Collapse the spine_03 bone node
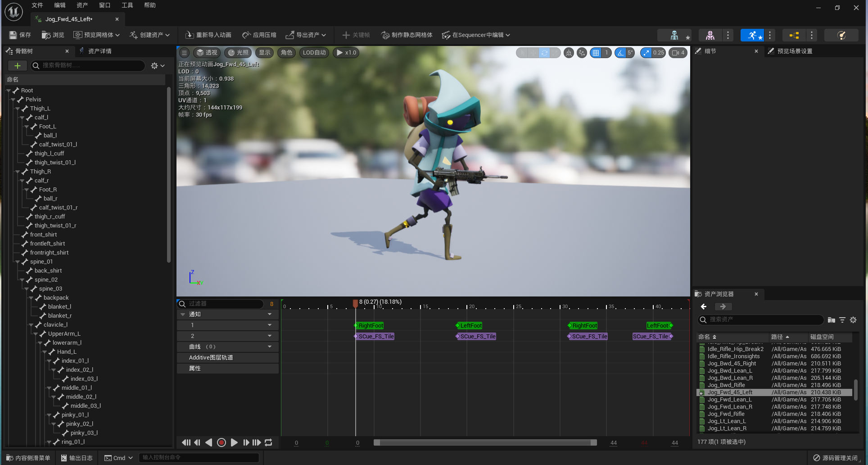This screenshot has width=868, height=465. (27, 289)
